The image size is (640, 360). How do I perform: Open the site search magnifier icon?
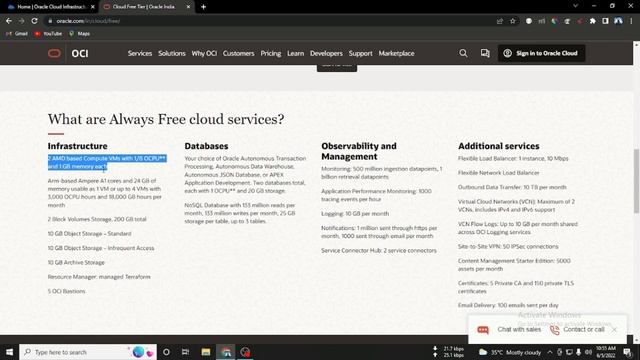(463, 53)
